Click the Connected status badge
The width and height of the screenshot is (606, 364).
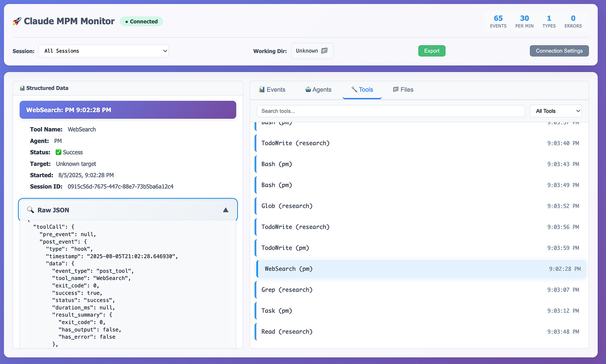(x=142, y=21)
